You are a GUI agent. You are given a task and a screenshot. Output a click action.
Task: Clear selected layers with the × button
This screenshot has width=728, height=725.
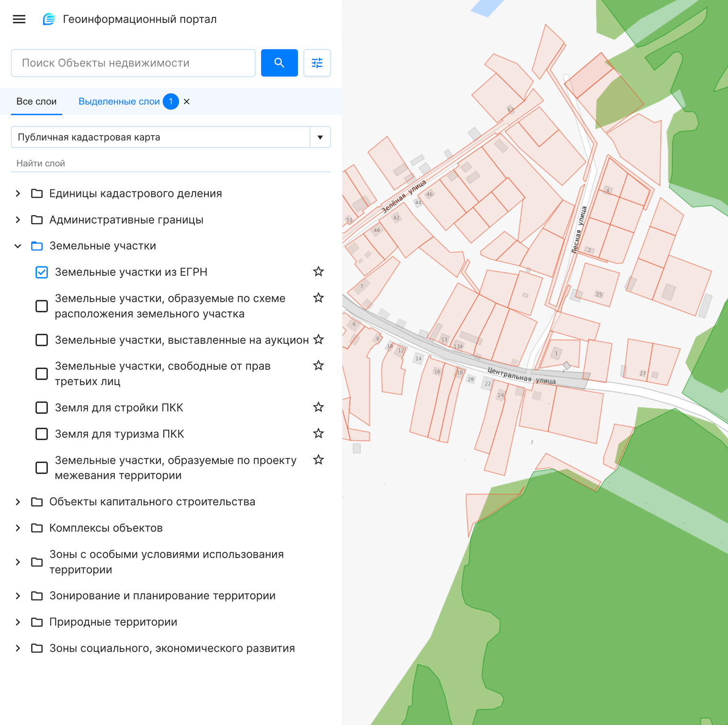pos(187,102)
